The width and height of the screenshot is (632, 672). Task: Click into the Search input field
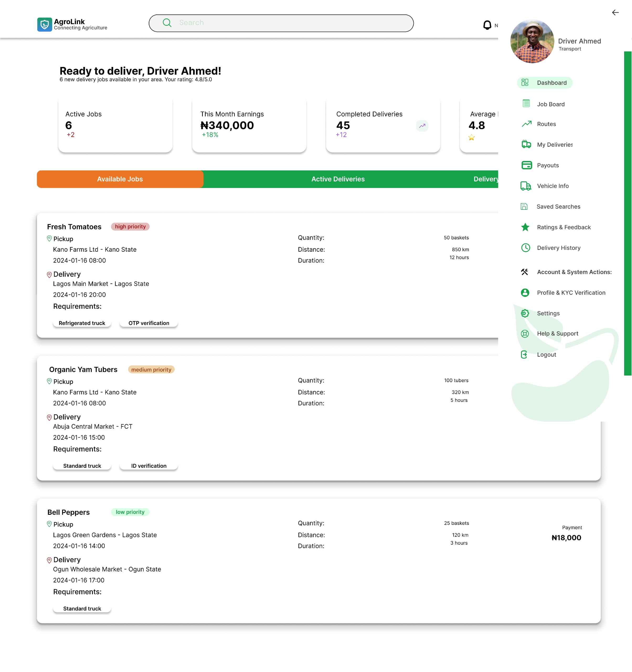point(281,23)
